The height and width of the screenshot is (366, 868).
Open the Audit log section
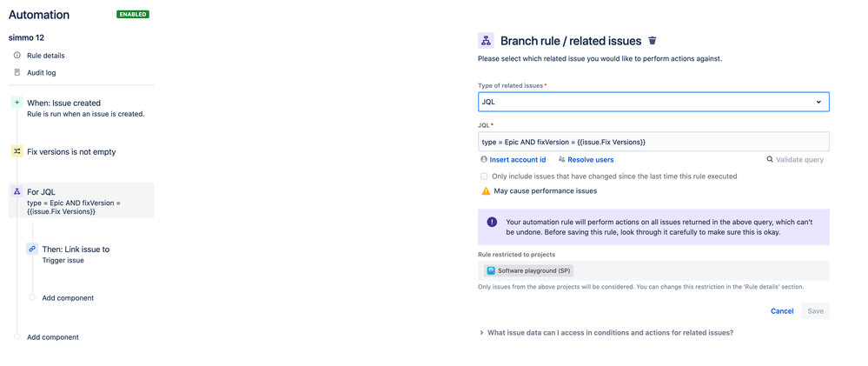point(42,72)
